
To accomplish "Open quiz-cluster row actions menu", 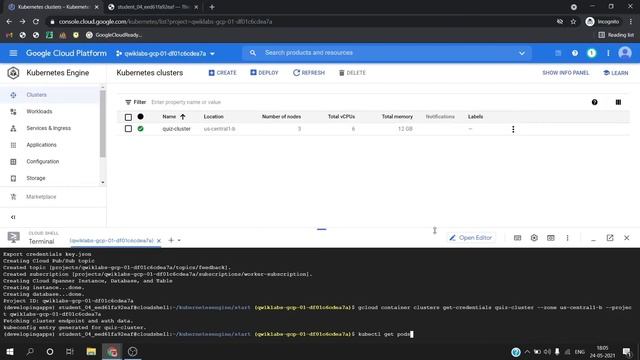I will (513, 129).
